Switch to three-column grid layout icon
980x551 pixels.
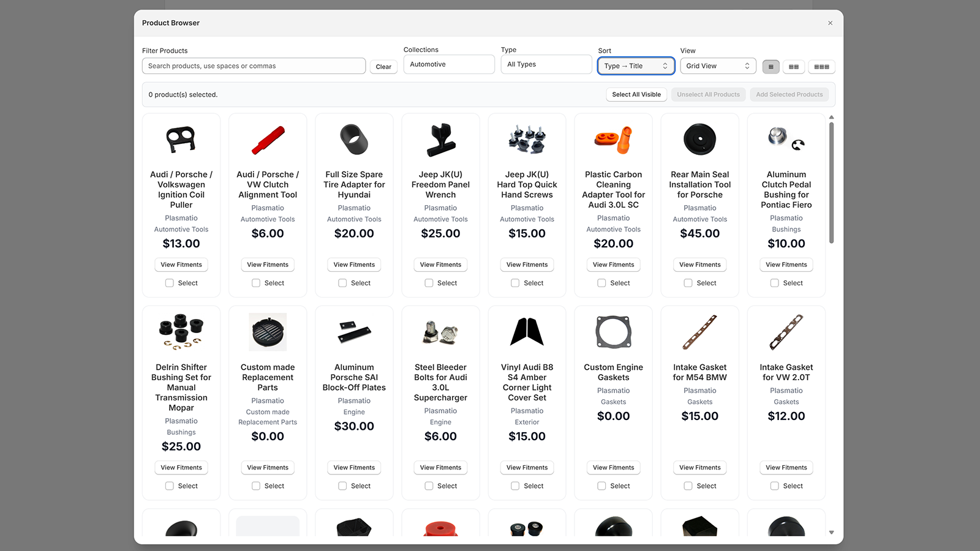(821, 67)
